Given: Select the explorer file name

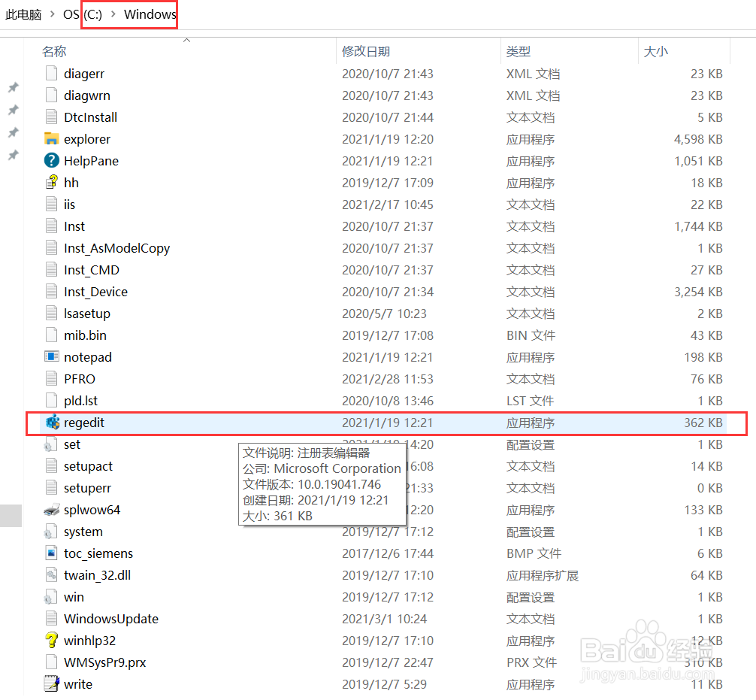Looking at the screenshot, I should (x=86, y=139).
